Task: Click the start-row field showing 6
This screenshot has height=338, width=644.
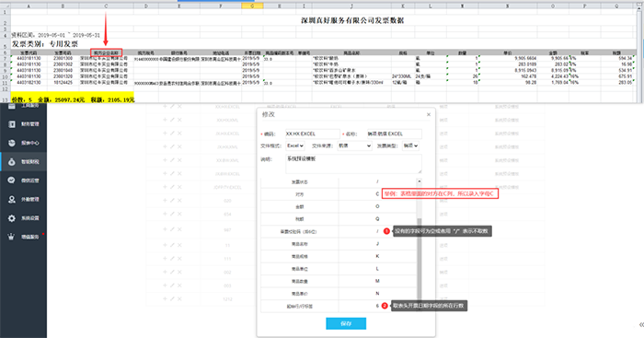Action: (377, 306)
